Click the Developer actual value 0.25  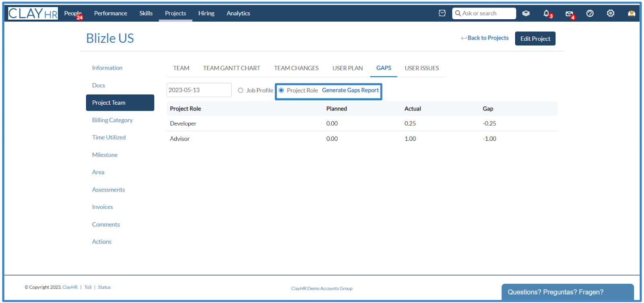[410, 124]
